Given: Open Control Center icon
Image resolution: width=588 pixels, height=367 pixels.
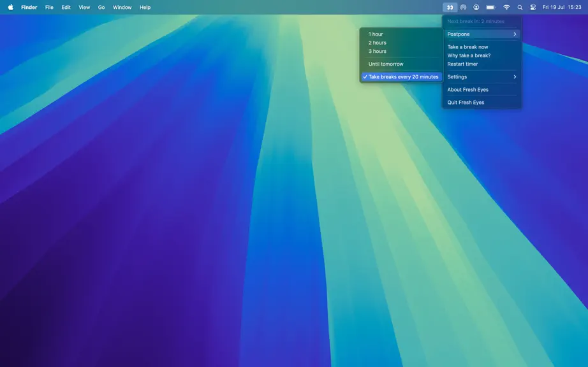Looking at the screenshot, I should click(x=533, y=7).
